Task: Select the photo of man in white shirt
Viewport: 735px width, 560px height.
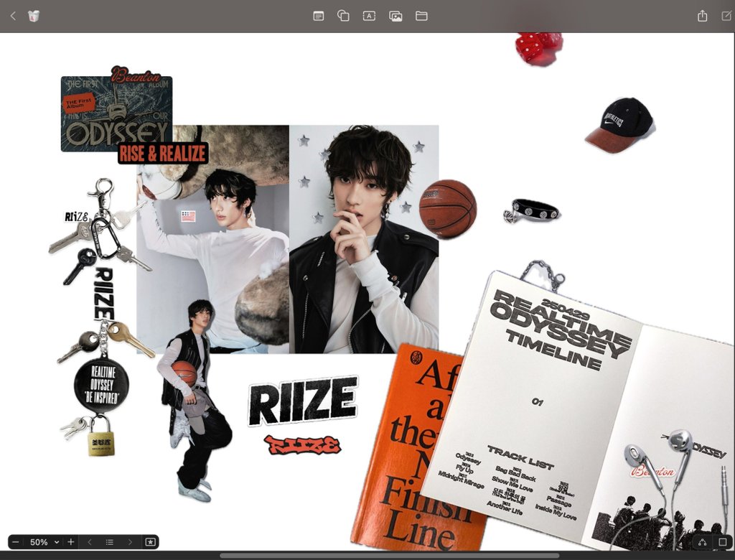Action: pos(212,239)
